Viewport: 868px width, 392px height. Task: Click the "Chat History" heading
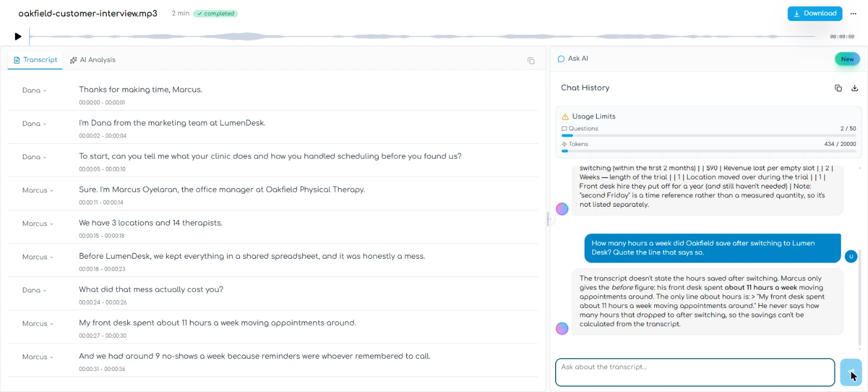(x=585, y=88)
